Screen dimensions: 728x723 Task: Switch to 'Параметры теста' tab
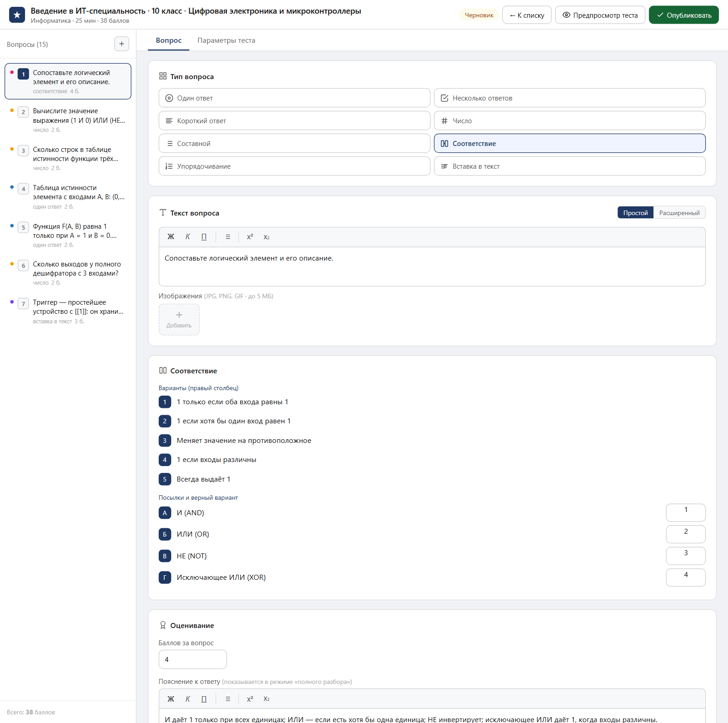click(226, 40)
